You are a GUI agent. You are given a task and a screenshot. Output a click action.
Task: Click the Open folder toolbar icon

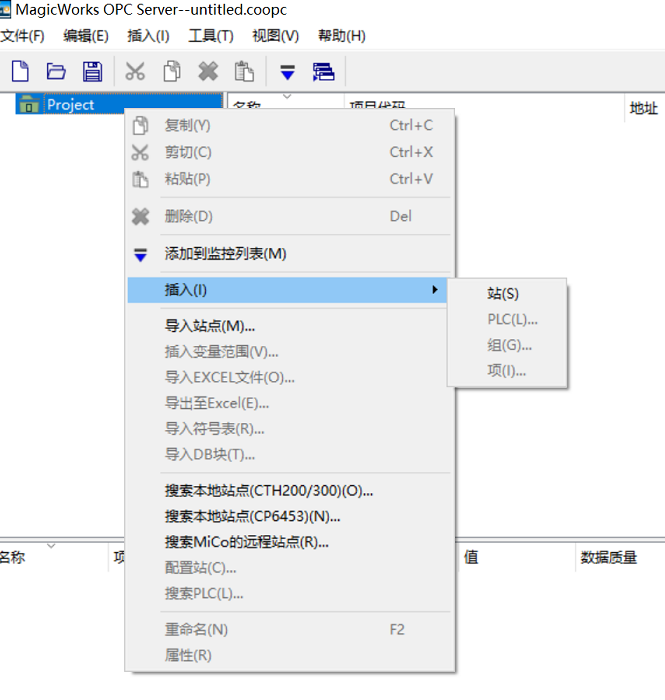pos(56,71)
